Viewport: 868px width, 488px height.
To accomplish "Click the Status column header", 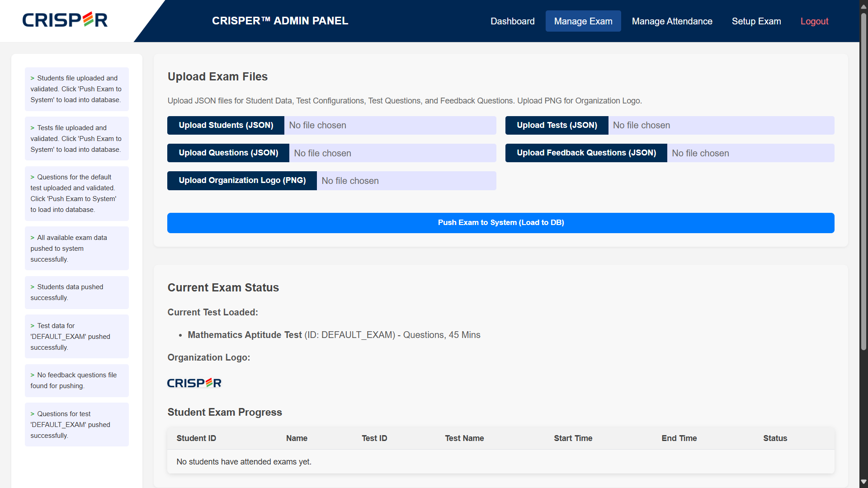I will coord(775,438).
